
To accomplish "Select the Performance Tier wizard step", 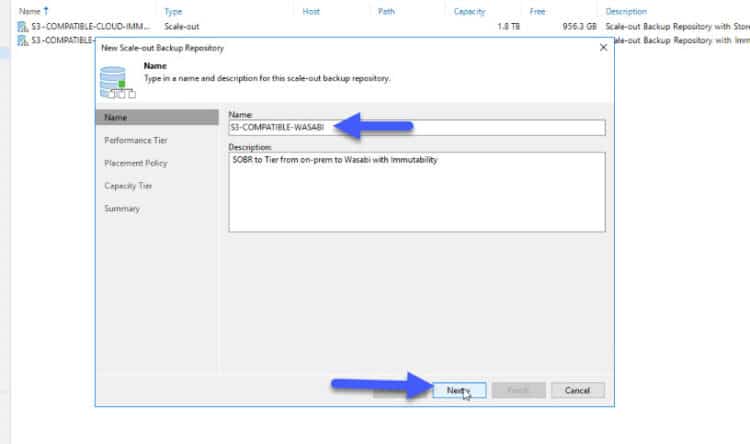I will [x=136, y=140].
